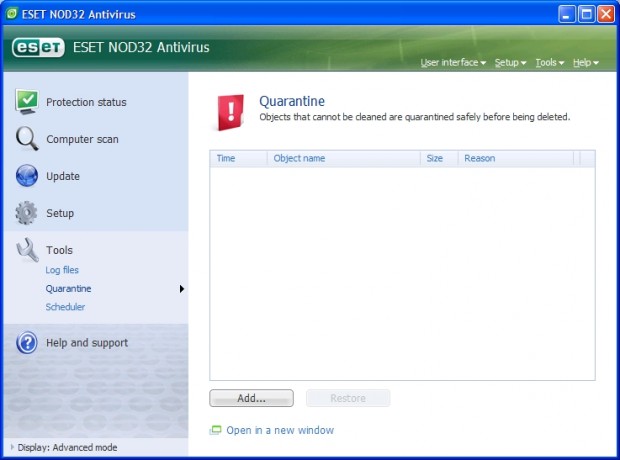Select the Quarantine sub-item under Tools
The height and width of the screenshot is (460, 620).
tap(68, 288)
